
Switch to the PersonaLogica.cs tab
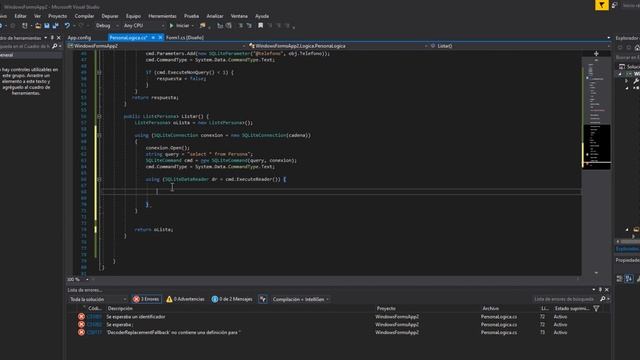click(x=128, y=38)
